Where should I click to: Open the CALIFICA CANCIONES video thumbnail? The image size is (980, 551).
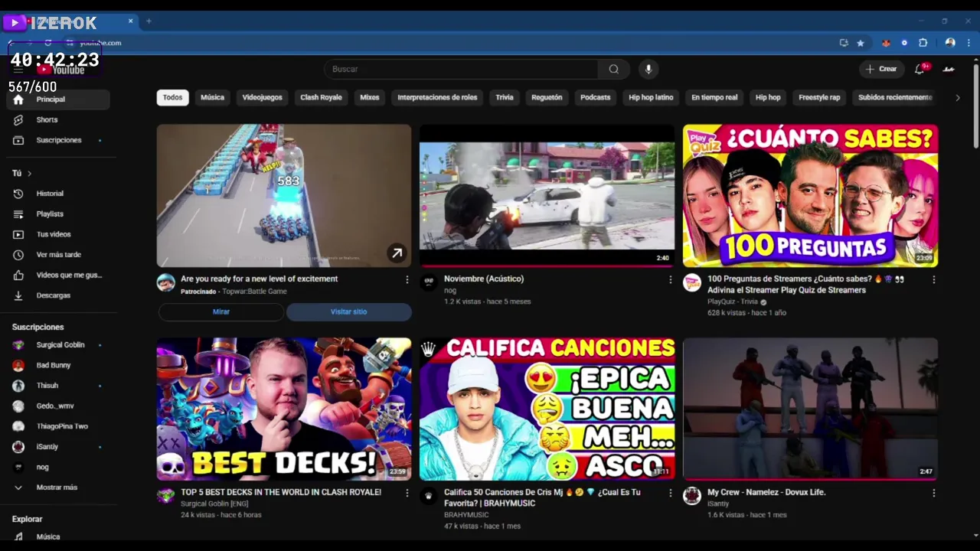coord(547,409)
